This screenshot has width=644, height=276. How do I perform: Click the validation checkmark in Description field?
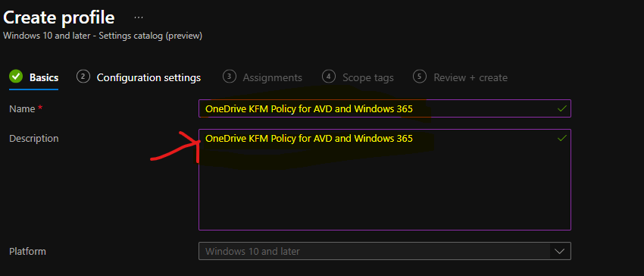(x=562, y=138)
